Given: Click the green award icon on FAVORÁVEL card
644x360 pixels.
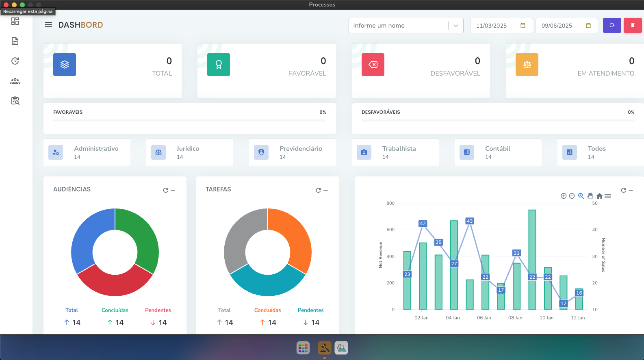Looking at the screenshot, I should [x=219, y=65].
